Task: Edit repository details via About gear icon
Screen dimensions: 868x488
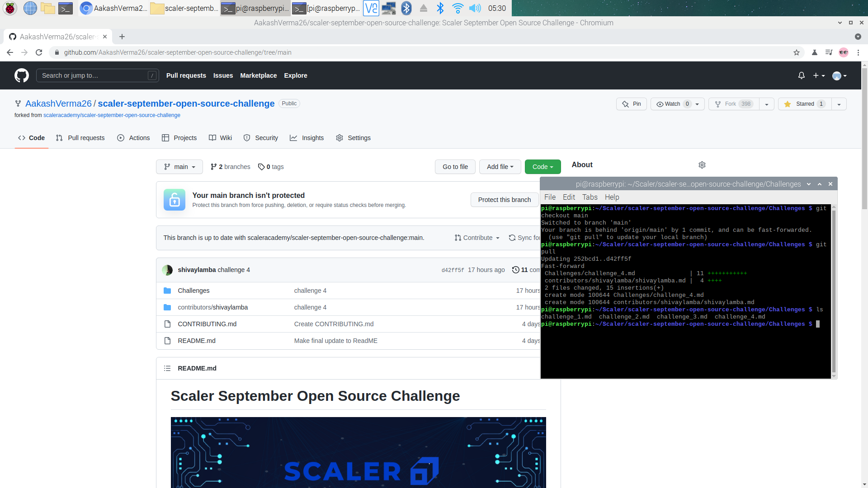Action: [x=702, y=165]
